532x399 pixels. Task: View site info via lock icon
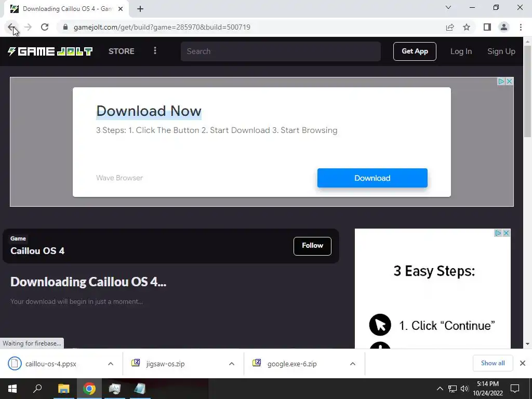click(65, 27)
